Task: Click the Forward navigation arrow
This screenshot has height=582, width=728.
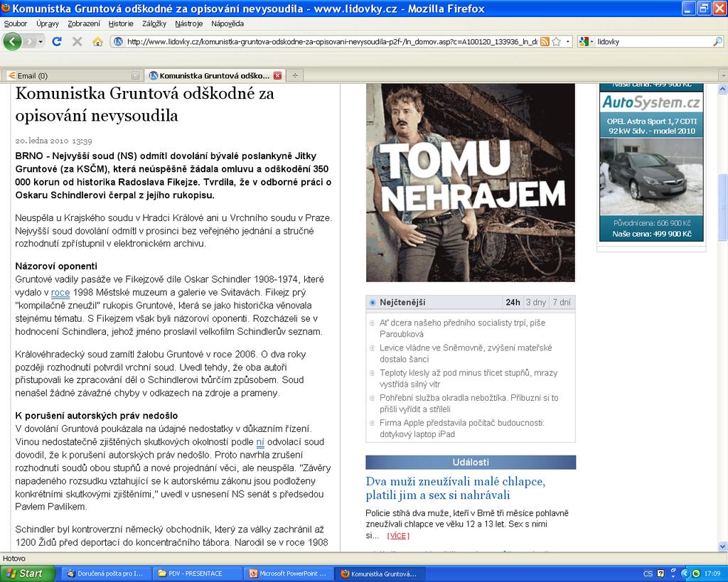Action: click(30, 42)
